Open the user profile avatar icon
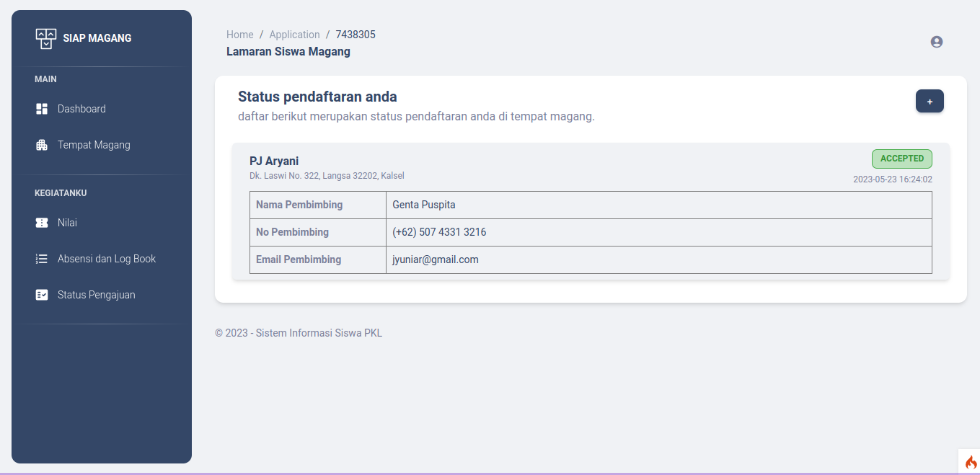Viewport: 980px width, 475px height. coord(937,42)
